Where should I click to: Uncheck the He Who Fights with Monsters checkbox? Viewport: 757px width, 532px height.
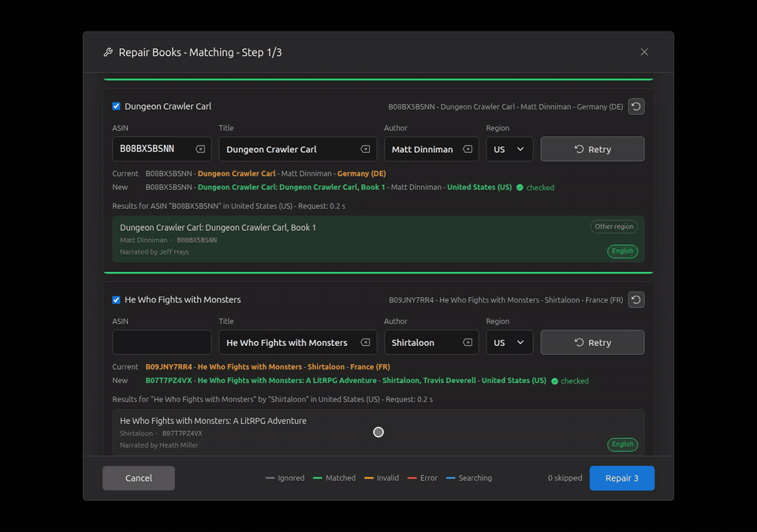(117, 299)
